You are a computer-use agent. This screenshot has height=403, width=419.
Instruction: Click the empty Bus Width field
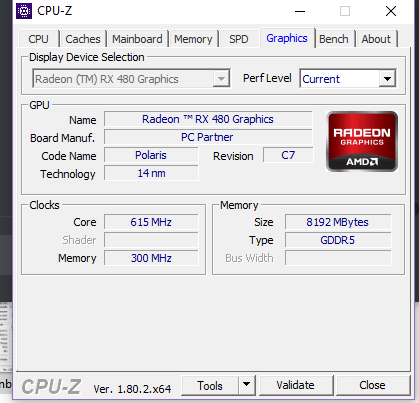pos(338,258)
